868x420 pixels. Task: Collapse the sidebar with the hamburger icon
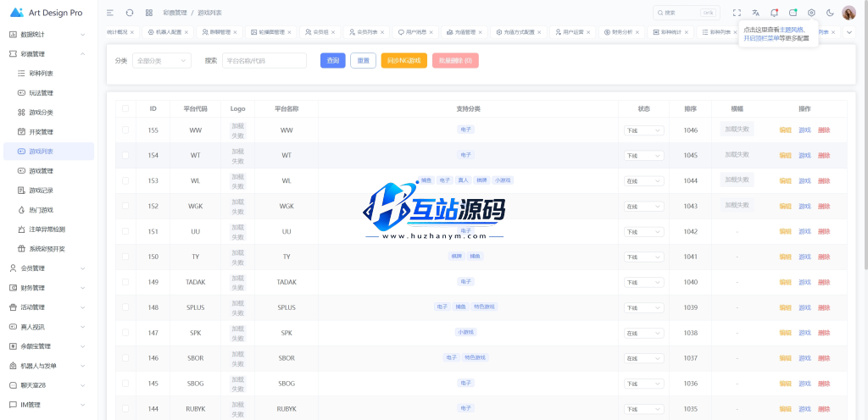tap(110, 12)
